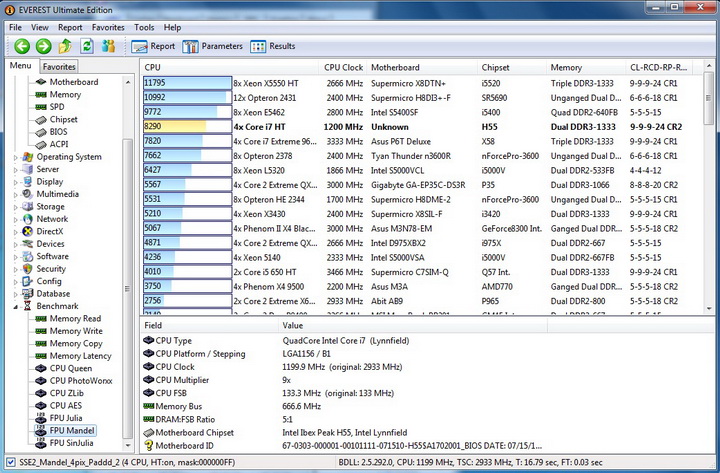
Task: Expand the Software tree node
Action: click(x=16, y=257)
